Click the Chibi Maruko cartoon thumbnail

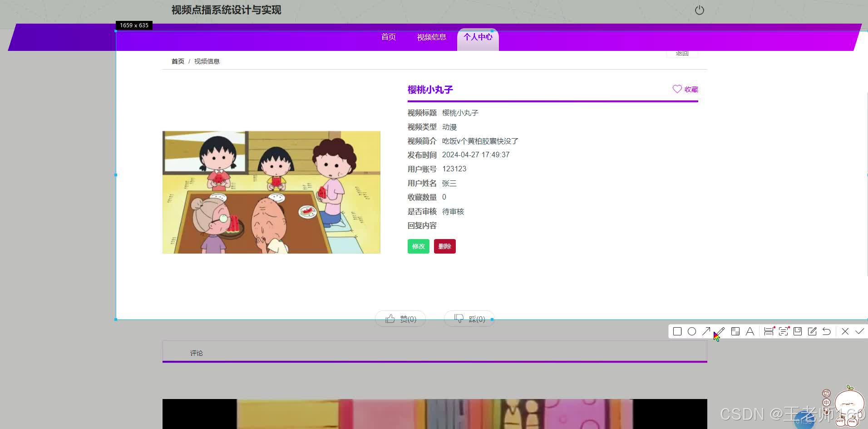(x=271, y=192)
